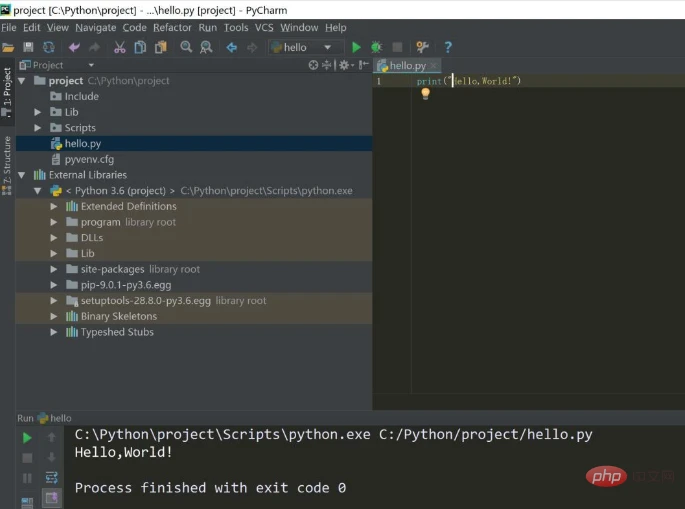This screenshot has width=685, height=509.
Task: Debug hello with the green bug icon
Action: tap(376, 47)
